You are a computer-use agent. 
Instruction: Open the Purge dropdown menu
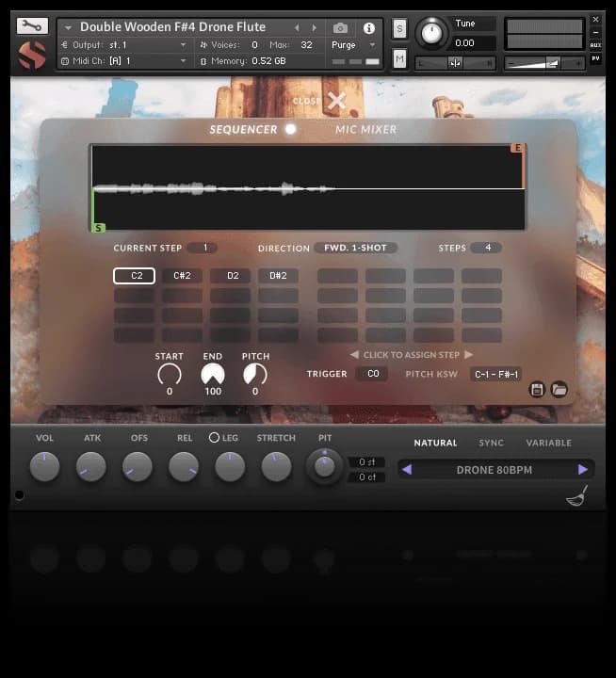(354, 45)
